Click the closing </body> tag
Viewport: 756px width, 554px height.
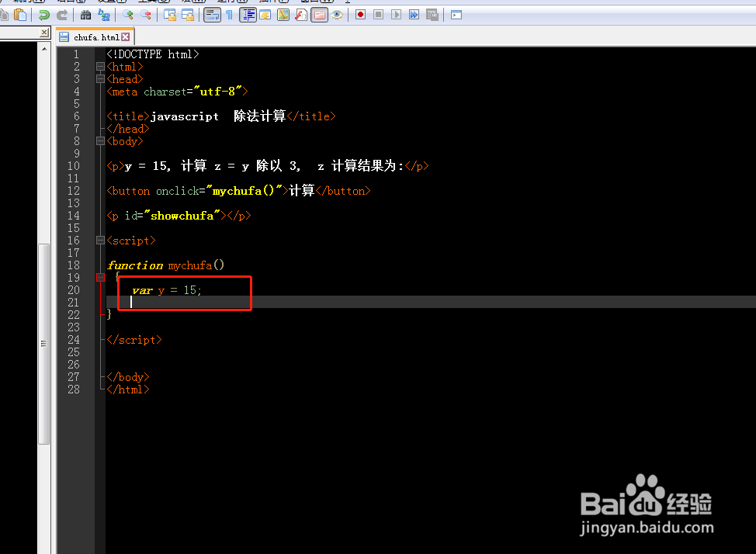click(128, 377)
